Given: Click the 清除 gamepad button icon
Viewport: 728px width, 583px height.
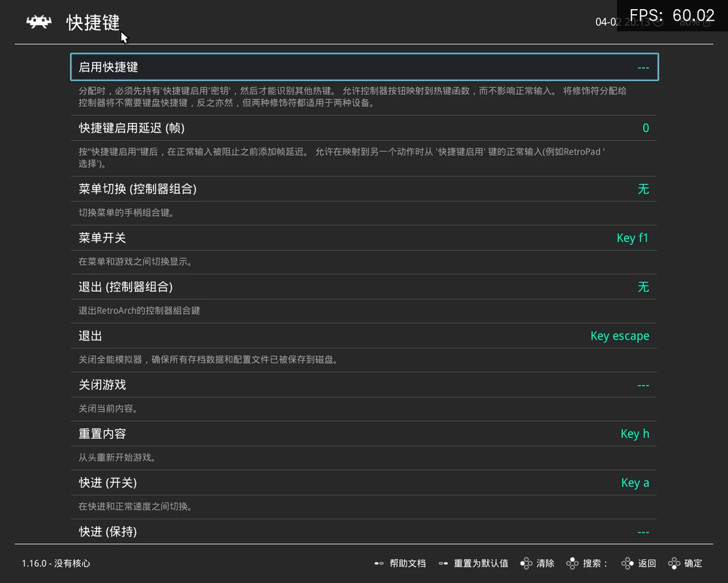Looking at the screenshot, I should click(x=526, y=563).
